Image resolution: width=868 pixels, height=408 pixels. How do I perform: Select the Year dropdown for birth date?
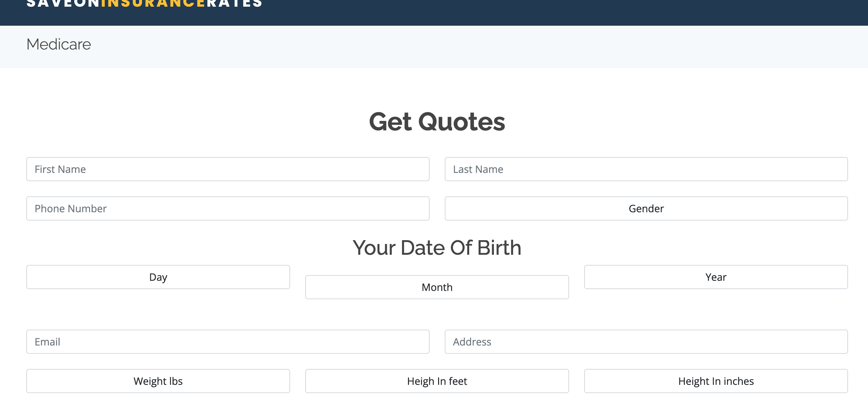[x=716, y=277]
